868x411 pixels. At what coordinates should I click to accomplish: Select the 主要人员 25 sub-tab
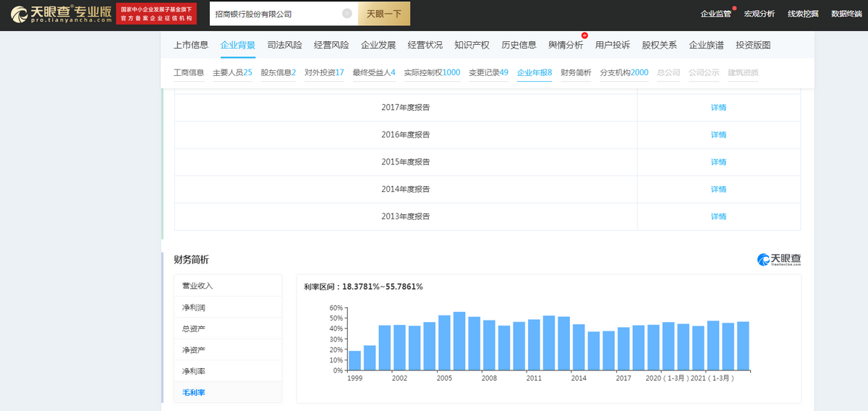coord(232,72)
